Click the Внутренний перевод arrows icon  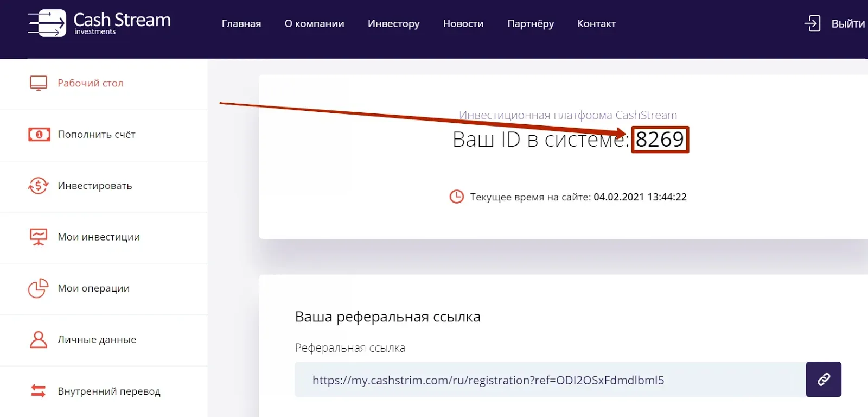coord(39,391)
